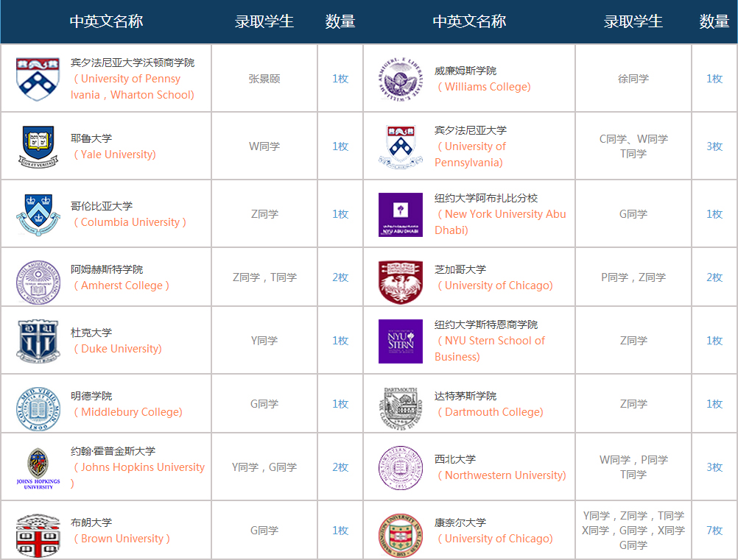Open the Amherst College purple seal
The height and width of the screenshot is (560, 738).
[x=38, y=282]
